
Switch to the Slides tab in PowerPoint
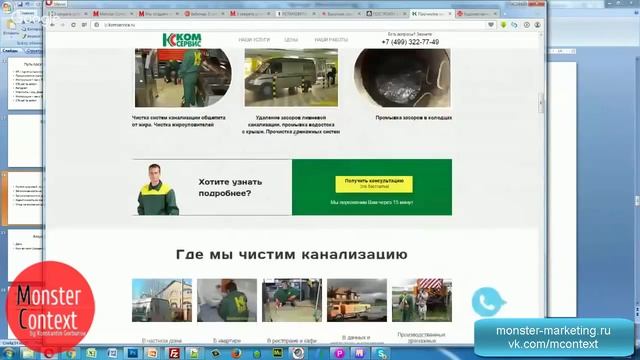coord(10,51)
